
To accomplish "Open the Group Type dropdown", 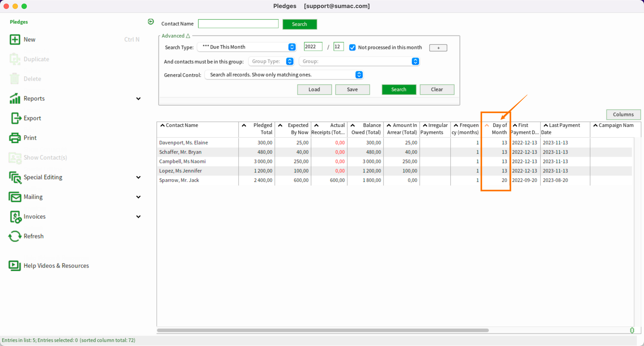I will point(271,61).
